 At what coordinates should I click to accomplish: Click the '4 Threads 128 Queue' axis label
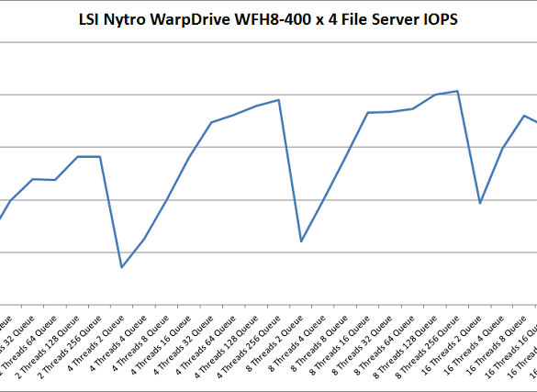coord(226,347)
